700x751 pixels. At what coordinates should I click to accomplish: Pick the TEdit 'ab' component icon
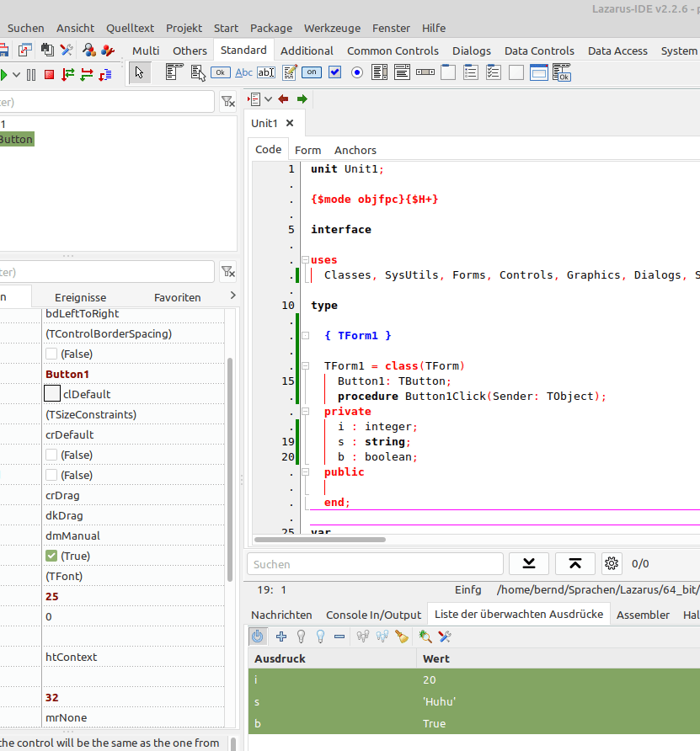coord(266,72)
